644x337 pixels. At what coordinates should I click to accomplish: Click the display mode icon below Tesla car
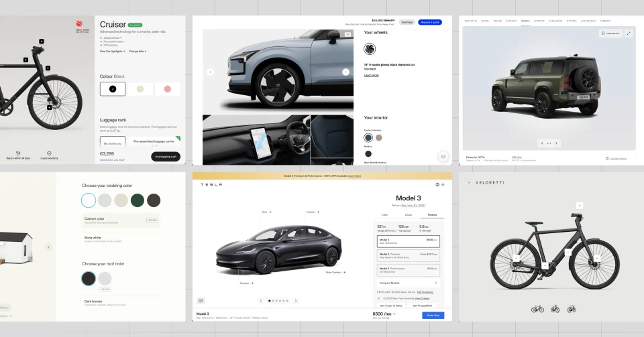(201, 301)
